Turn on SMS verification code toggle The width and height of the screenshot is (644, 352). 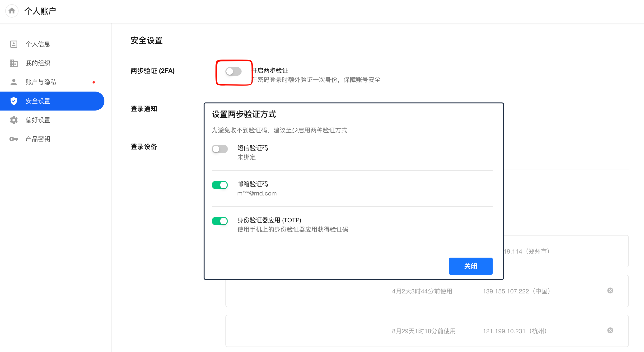(x=219, y=149)
